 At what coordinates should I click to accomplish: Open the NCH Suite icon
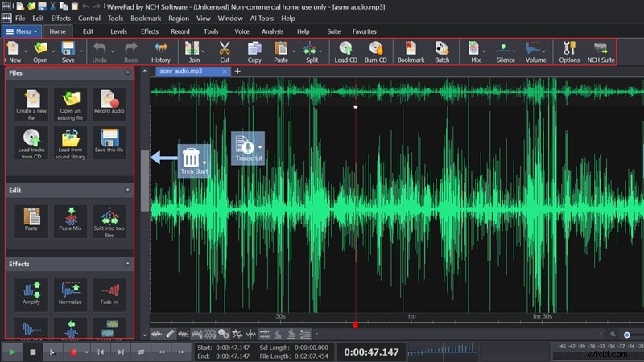601,51
